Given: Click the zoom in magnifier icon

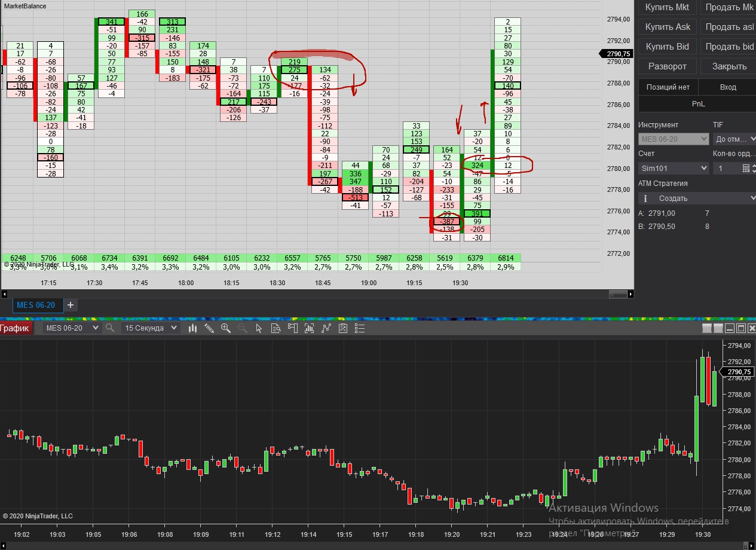Looking at the screenshot, I should click(226, 328).
